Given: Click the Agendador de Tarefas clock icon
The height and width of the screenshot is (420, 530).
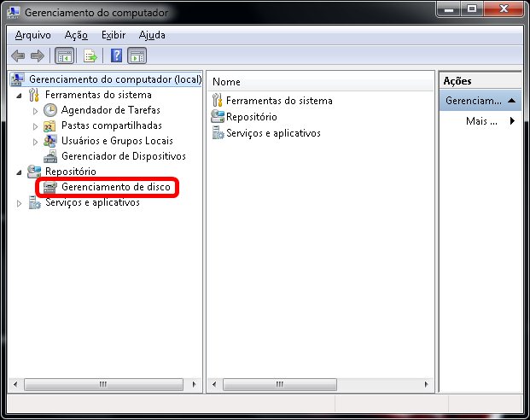Looking at the screenshot, I should pos(50,110).
